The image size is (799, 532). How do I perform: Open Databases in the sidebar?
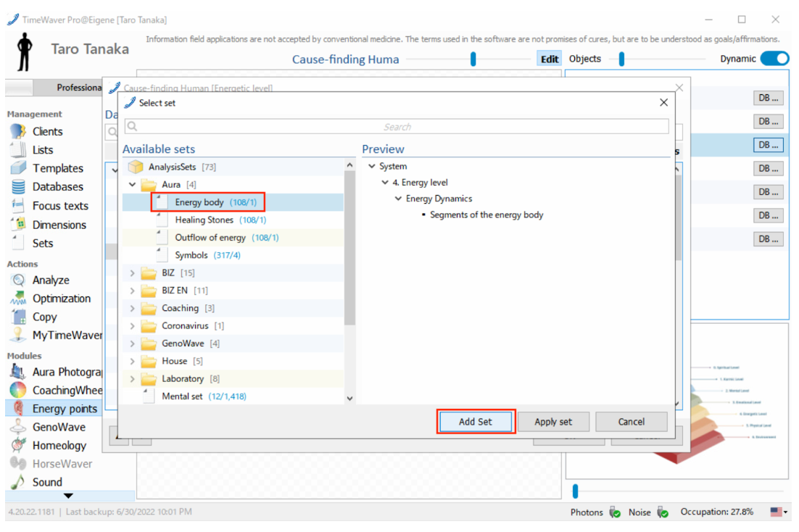[x=57, y=186]
